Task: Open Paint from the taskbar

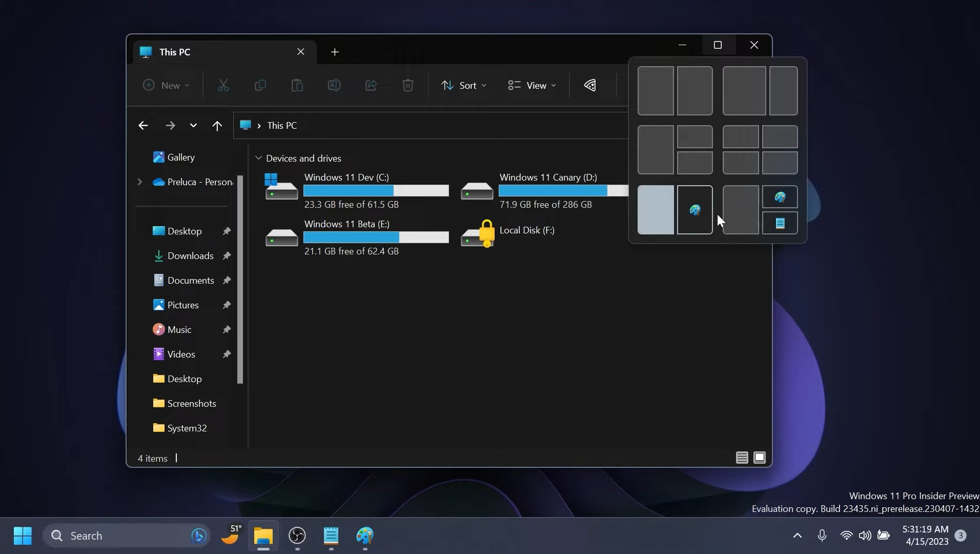Action: [365, 536]
